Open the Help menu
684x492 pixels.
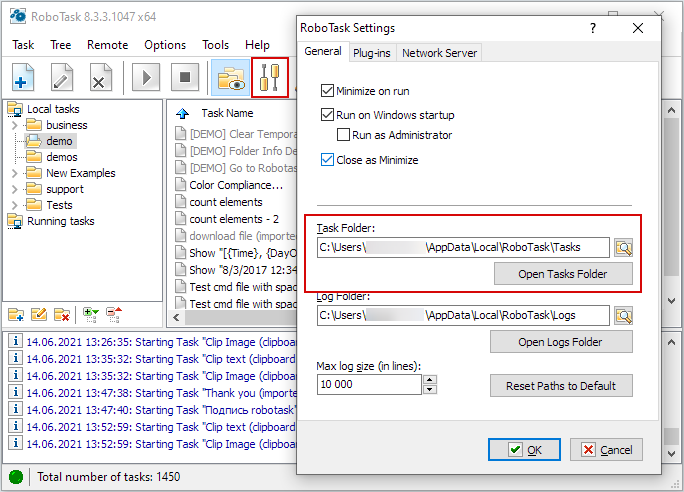point(257,45)
